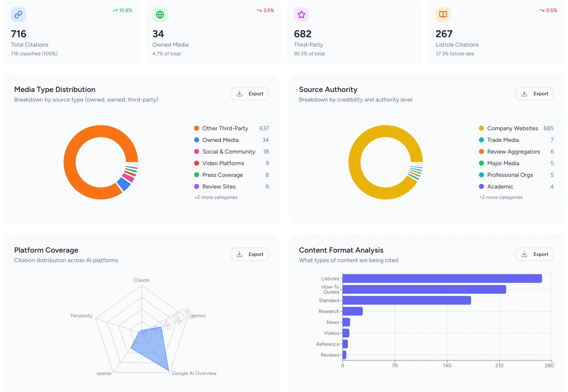The image size is (568, 392).
Task: Click the green upward trend arrow showing 10.8%
Action: [115, 10]
